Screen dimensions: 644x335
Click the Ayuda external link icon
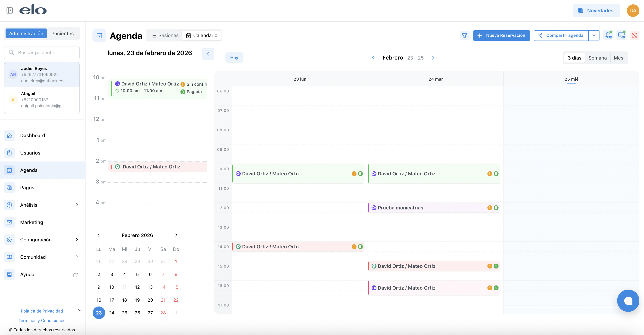75,275
